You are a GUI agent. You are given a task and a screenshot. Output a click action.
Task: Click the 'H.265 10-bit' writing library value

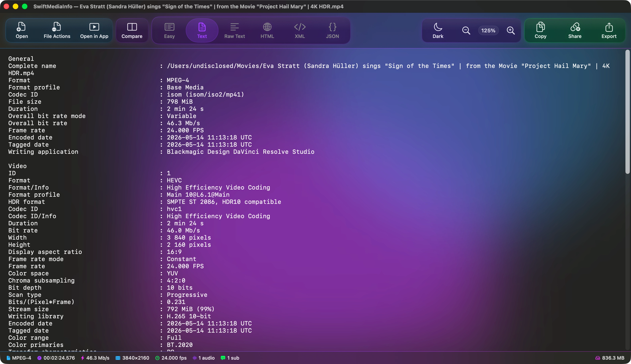pyautogui.click(x=189, y=316)
